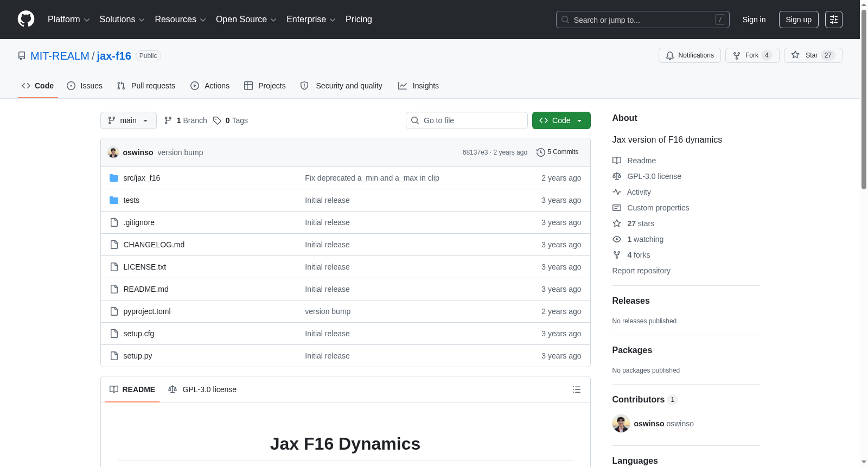The width and height of the screenshot is (868, 467).
Task: Star the jax-f16 repository
Action: click(813, 55)
